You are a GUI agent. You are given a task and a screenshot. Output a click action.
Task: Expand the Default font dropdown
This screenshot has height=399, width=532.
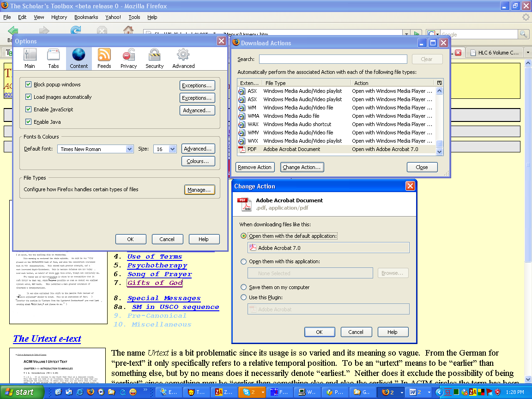129,149
